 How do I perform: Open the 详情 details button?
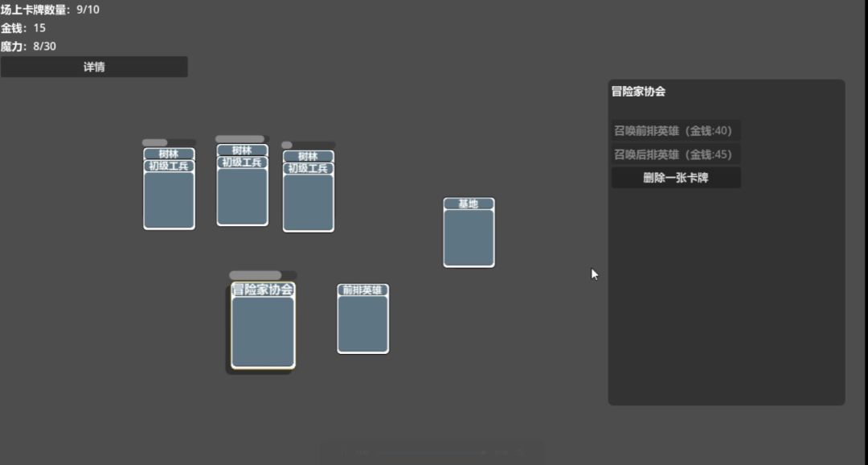(x=94, y=67)
